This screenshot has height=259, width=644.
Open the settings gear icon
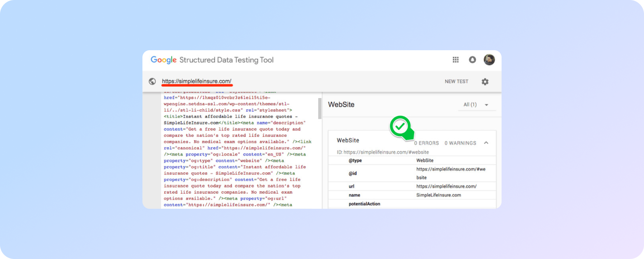pyautogui.click(x=485, y=82)
